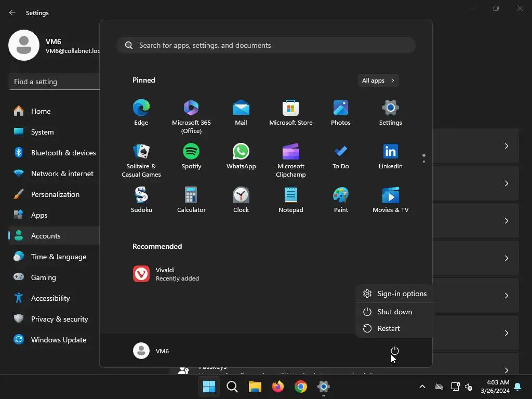Viewport: 532px width, 399px height.
Task: Open Apps settings category
Action: click(54, 215)
